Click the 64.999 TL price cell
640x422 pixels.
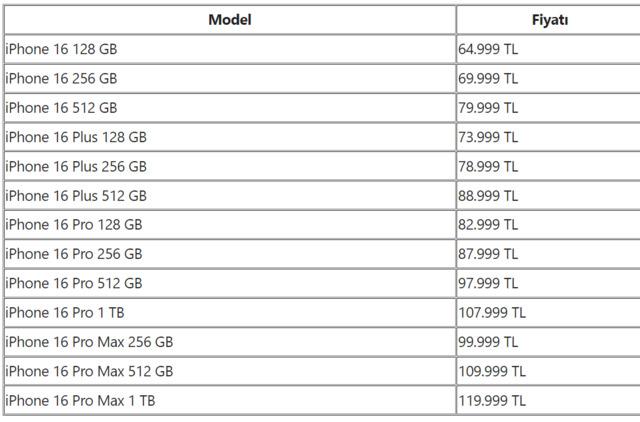click(x=488, y=48)
